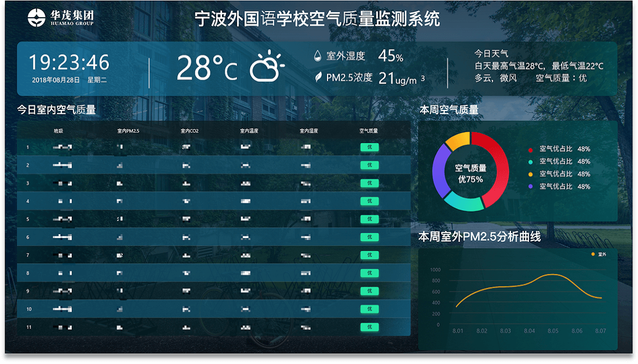The height and width of the screenshot is (364, 638).
Task: Click the purple segment of donut chart
Action: [x=440, y=168]
